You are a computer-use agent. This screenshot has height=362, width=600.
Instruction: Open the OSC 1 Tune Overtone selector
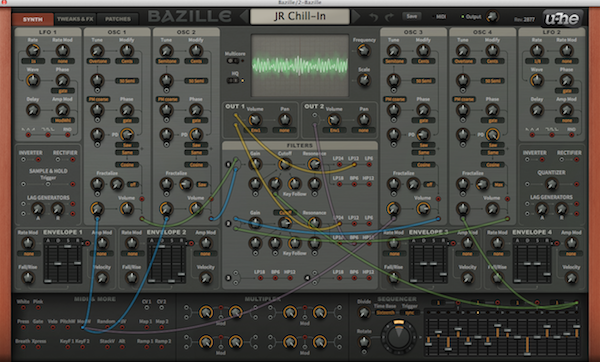(98, 61)
